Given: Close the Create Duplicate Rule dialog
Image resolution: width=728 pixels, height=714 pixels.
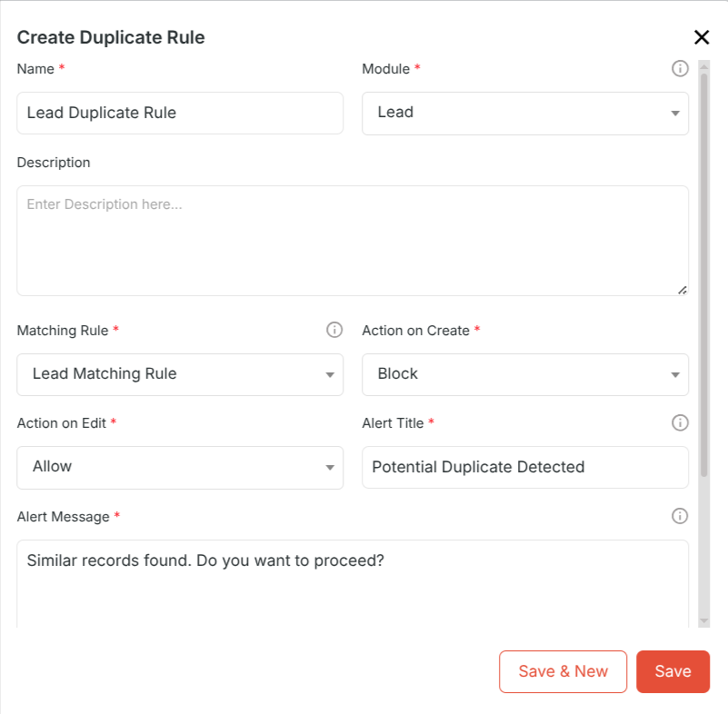Looking at the screenshot, I should pos(702,37).
